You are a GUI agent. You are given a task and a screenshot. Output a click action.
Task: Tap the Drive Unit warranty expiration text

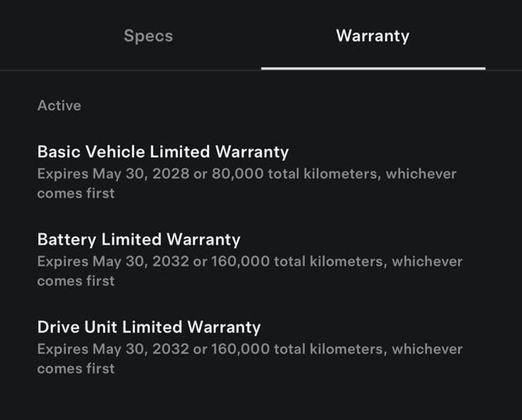tap(250, 349)
